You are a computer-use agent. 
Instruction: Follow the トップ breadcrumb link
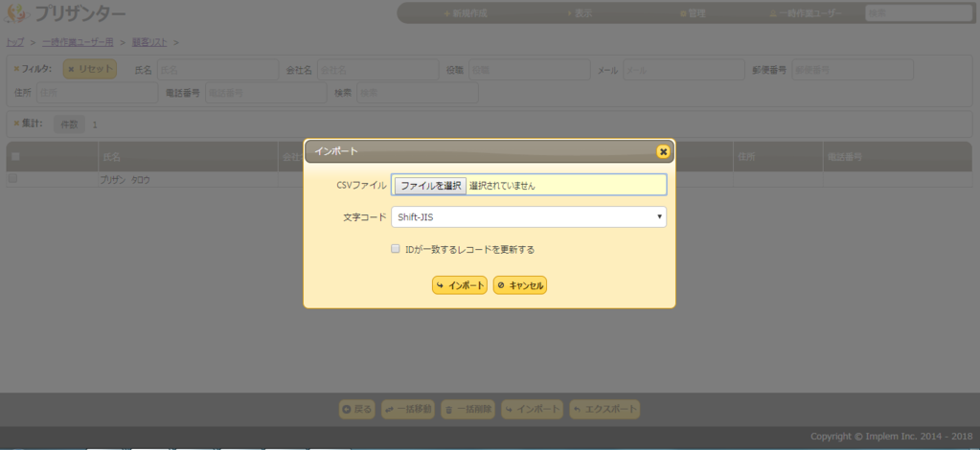coord(15,42)
